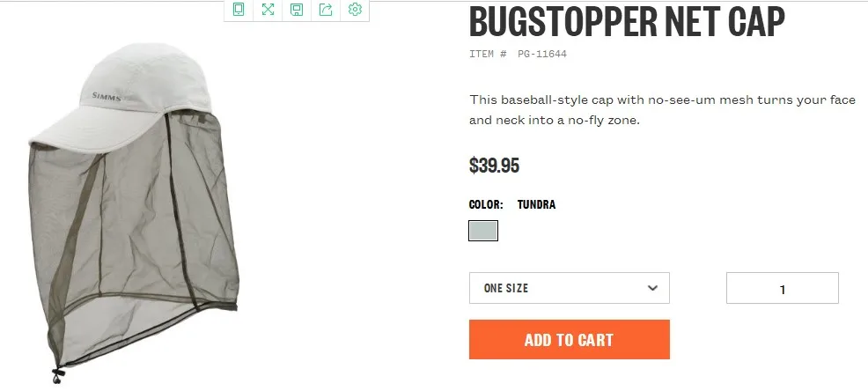868x391 pixels.
Task: Expand the ONE SIZE dropdown
Action: click(569, 288)
